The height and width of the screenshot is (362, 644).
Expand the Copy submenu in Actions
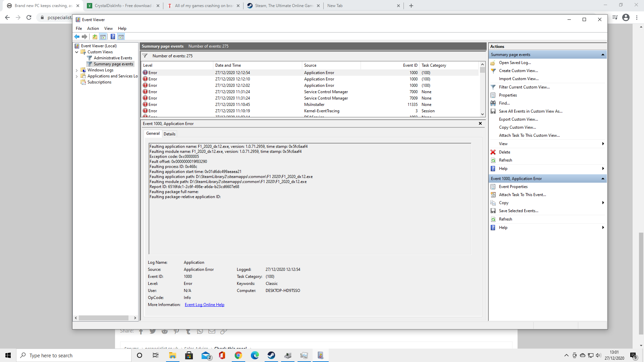click(603, 203)
